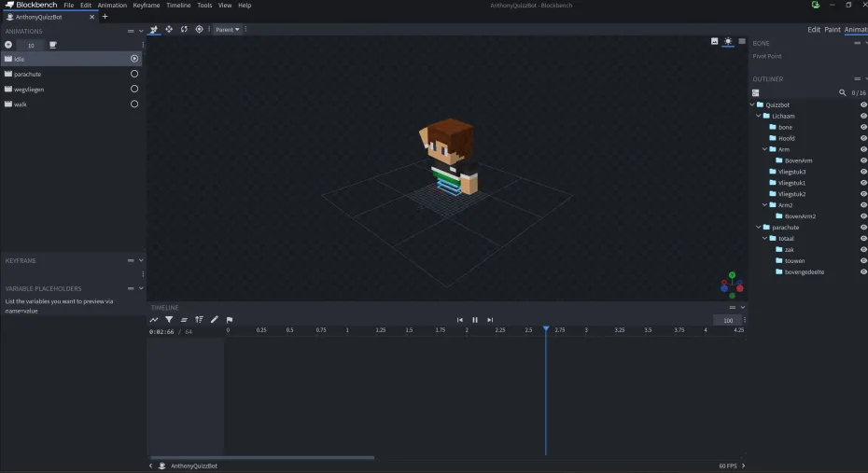The image size is (868, 473).
Task: Select the wegvliegen animation
Action: pos(72,89)
